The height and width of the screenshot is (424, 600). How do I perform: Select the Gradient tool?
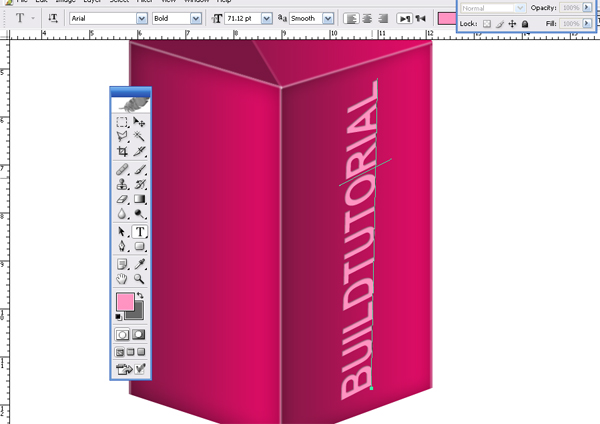[139, 199]
